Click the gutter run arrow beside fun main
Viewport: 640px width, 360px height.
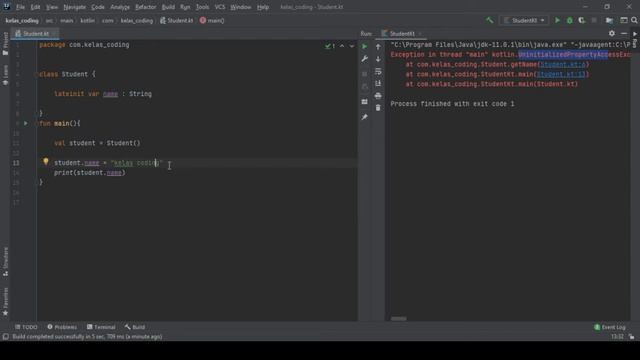pyautogui.click(x=26, y=123)
